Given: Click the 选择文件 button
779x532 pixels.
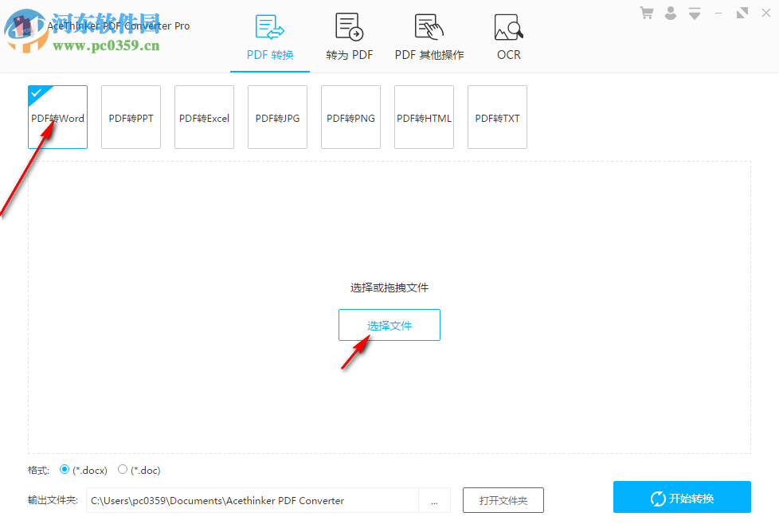Looking at the screenshot, I should click(x=389, y=325).
